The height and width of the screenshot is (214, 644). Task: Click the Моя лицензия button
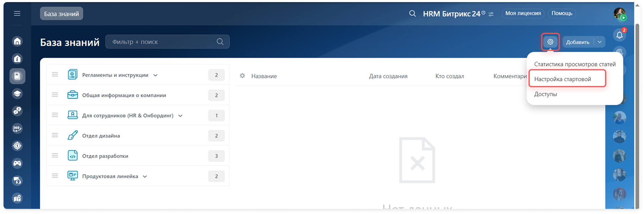click(x=523, y=13)
